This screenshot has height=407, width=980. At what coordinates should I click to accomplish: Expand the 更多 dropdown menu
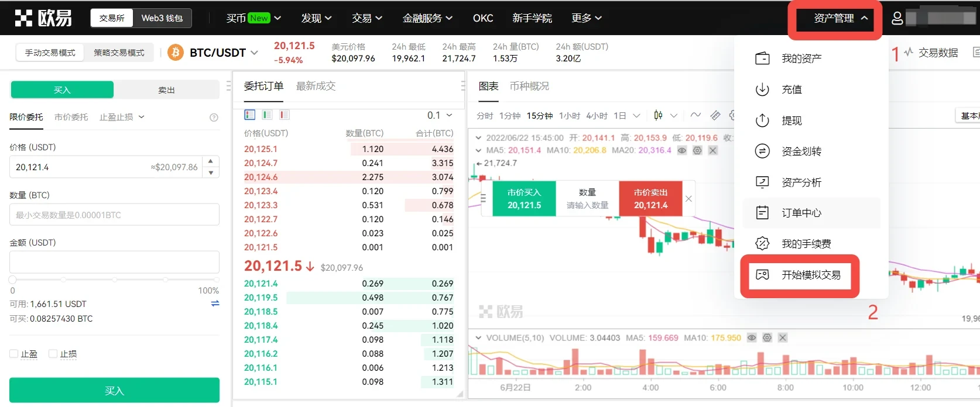click(587, 18)
